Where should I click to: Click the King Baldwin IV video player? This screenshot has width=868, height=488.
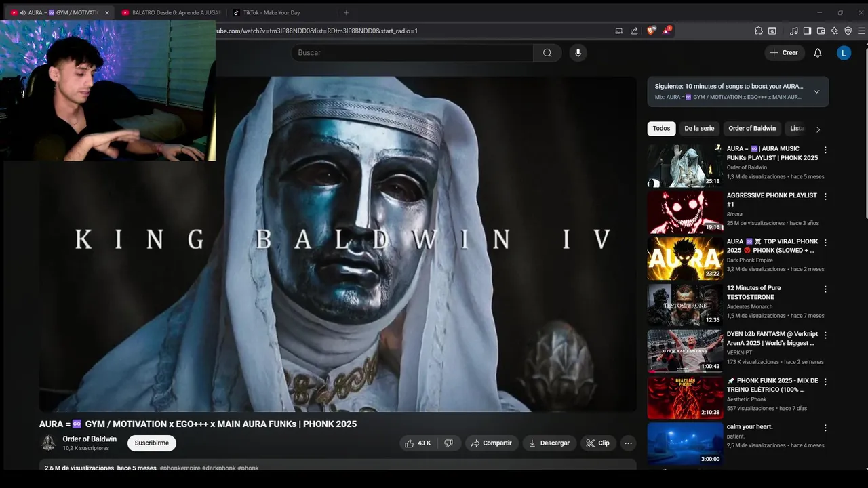pos(338,244)
